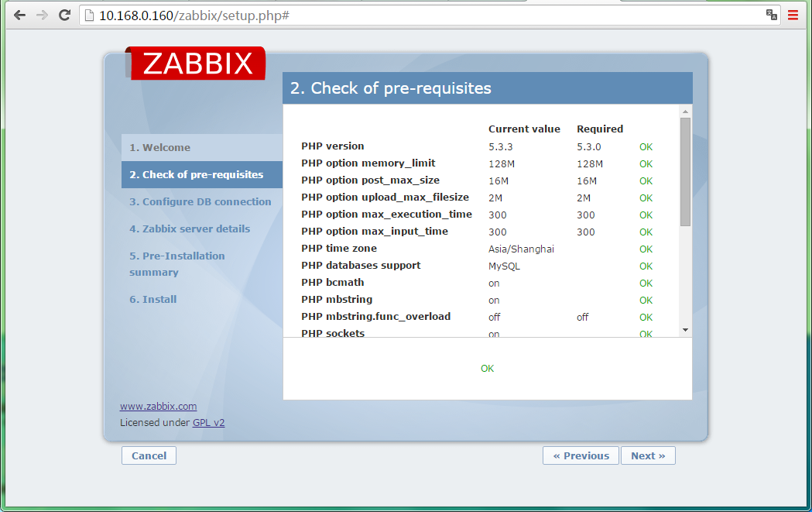Reload the page with the refresh icon
The image size is (812, 512).
pyautogui.click(x=64, y=15)
